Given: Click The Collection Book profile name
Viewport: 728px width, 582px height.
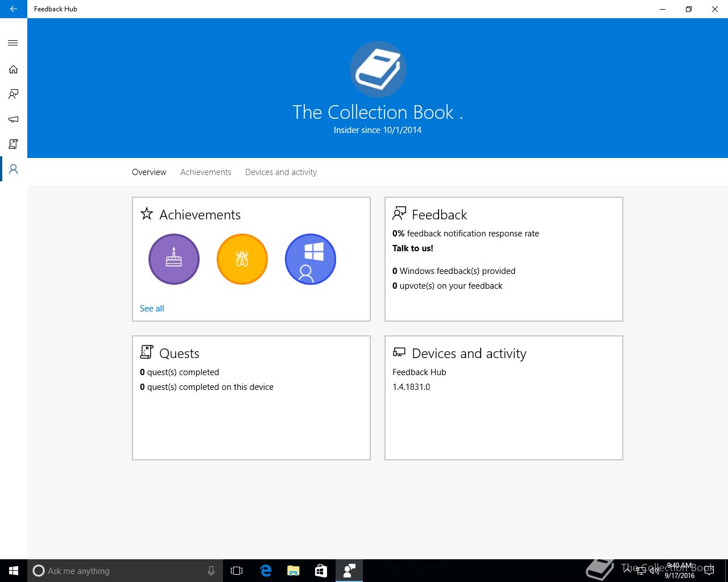Looking at the screenshot, I should [x=378, y=112].
